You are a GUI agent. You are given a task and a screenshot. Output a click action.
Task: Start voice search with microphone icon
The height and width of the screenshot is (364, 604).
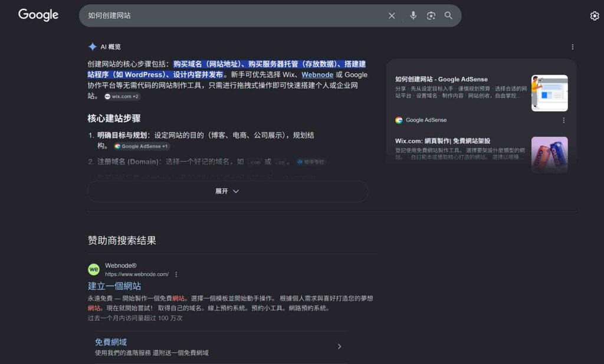[413, 15]
